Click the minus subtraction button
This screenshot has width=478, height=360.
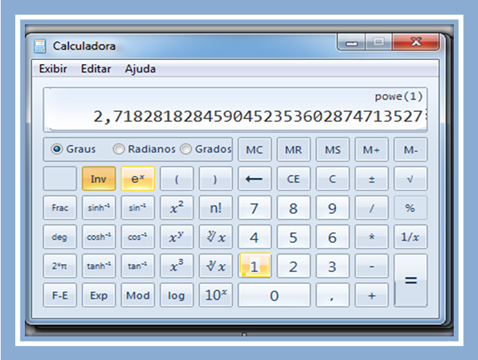tap(372, 266)
